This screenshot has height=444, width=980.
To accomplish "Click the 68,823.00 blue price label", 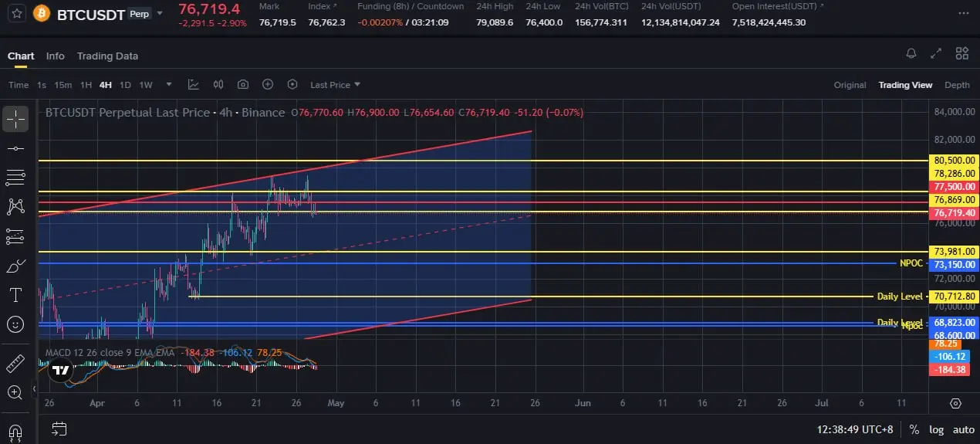I will (x=955, y=321).
